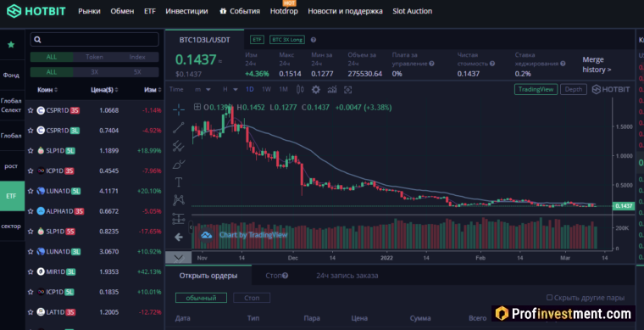Click the net value info icon
Viewport: 644px width, 330px height.
coord(492,64)
